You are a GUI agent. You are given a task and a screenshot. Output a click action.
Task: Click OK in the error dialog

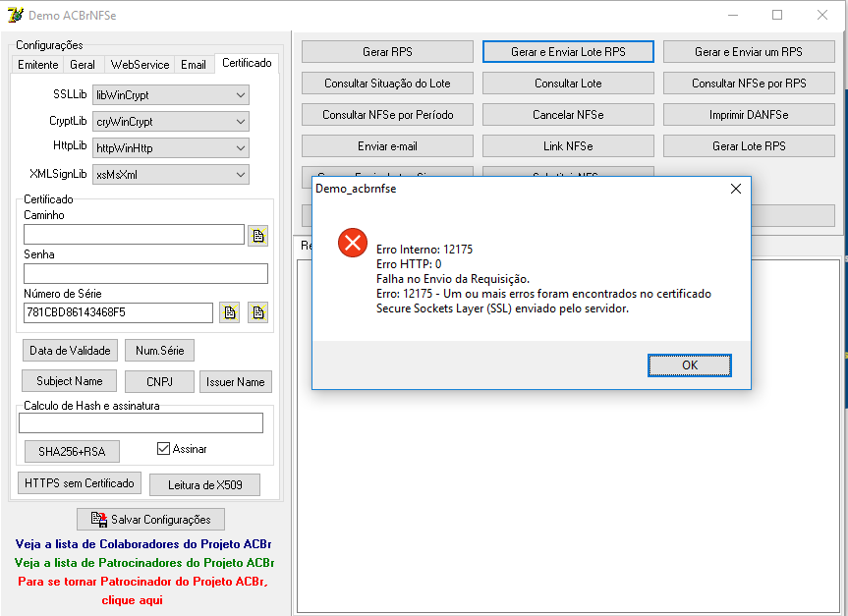tap(690, 365)
